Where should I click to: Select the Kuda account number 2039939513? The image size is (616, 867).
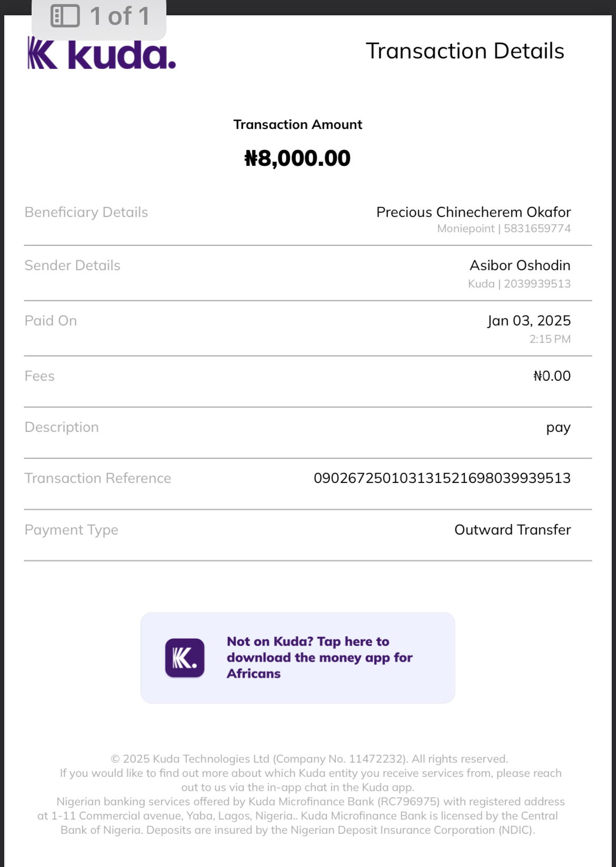click(537, 284)
